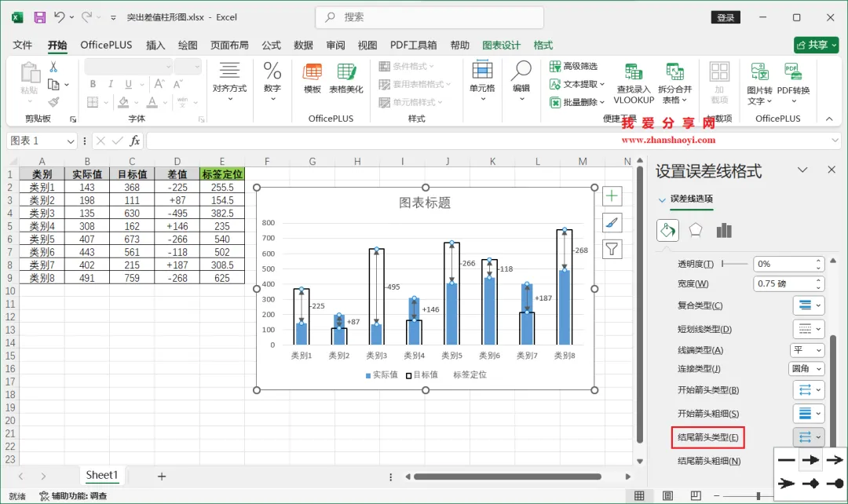Select cell 标签定位 header in E1

pyautogui.click(x=221, y=174)
